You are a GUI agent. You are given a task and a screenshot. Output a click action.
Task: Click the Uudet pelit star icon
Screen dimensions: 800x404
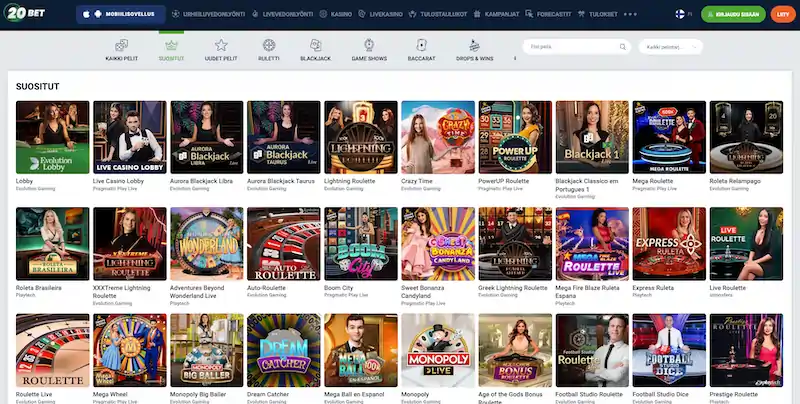tap(221, 45)
